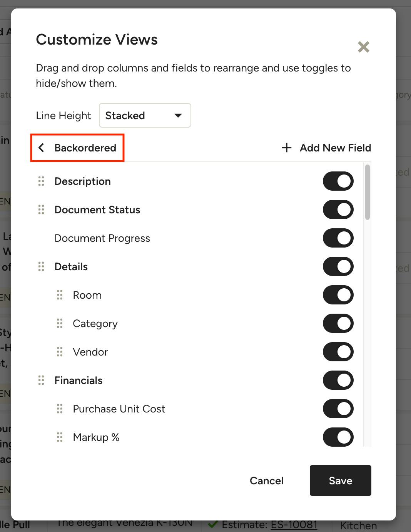Click the drag handle beside Description
The image size is (411, 532).
pyautogui.click(x=41, y=181)
